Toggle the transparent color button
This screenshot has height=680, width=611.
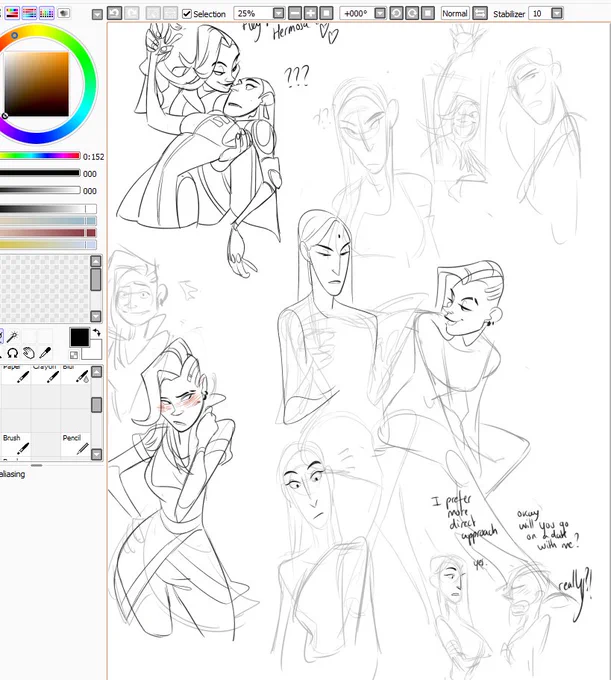coord(74,355)
